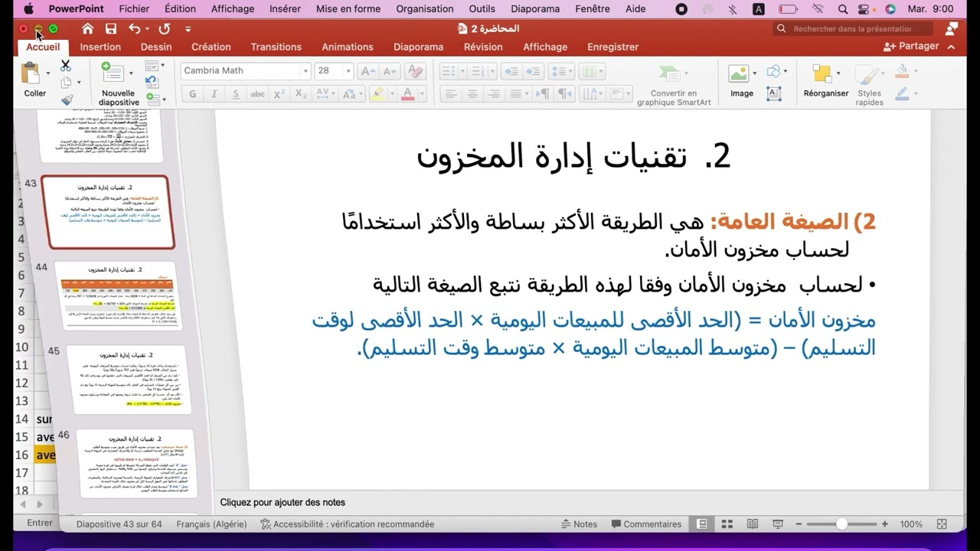Apply text shadow with the S button
This screenshot has width=980, height=551.
point(236,94)
